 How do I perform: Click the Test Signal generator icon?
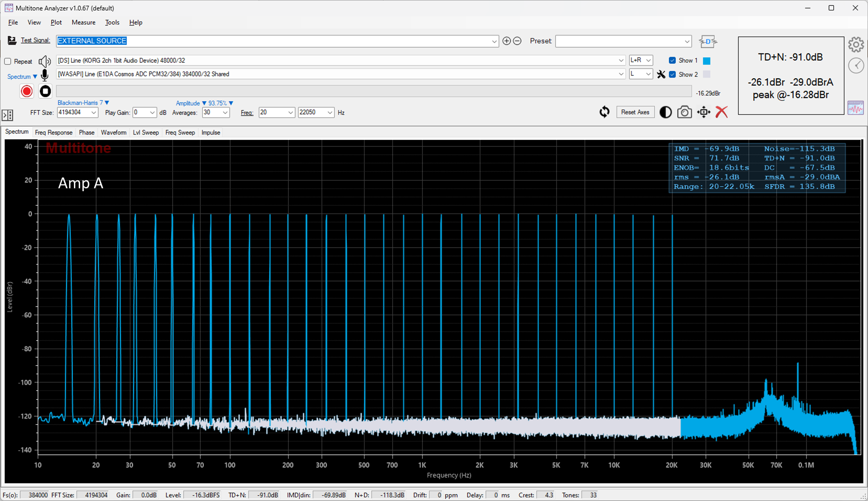[12, 41]
